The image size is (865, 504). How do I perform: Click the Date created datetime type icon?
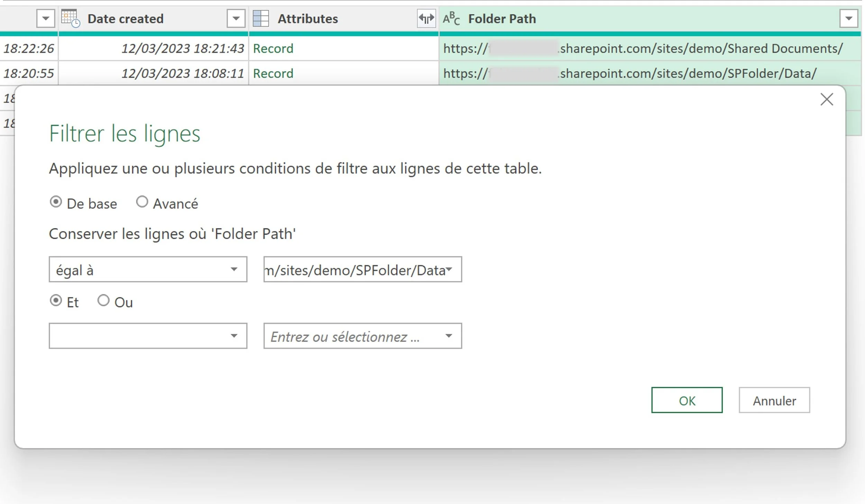coord(70,19)
